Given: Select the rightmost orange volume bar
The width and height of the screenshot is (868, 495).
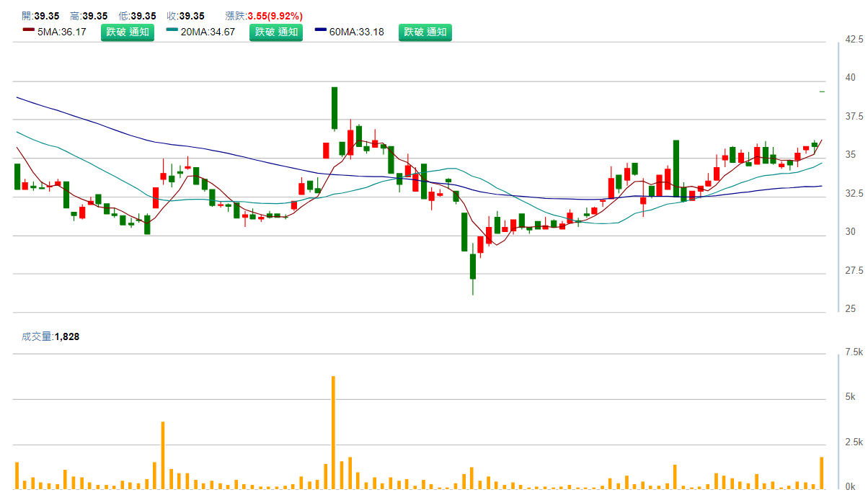Looking at the screenshot, I should [821, 473].
